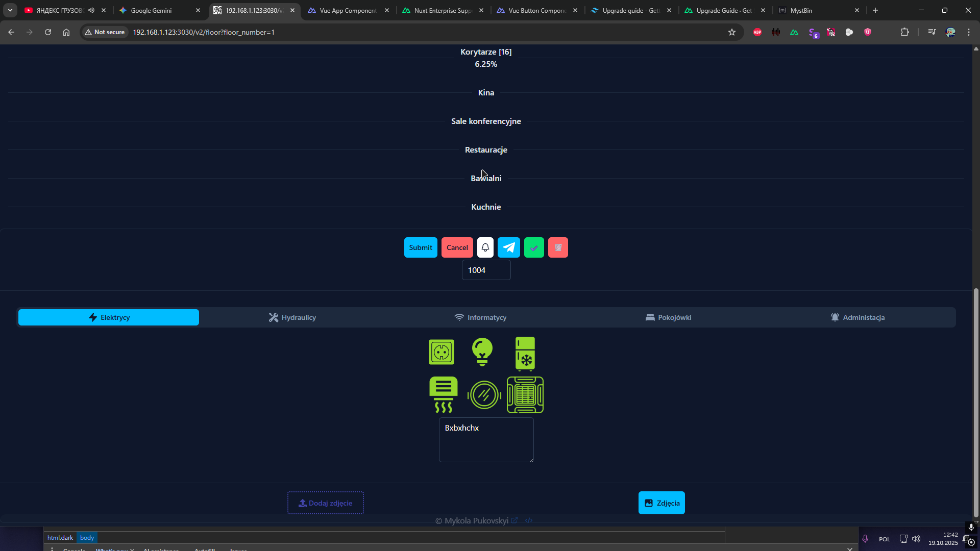
Task: Switch to the Informatycy tab
Action: click(x=480, y=317)
